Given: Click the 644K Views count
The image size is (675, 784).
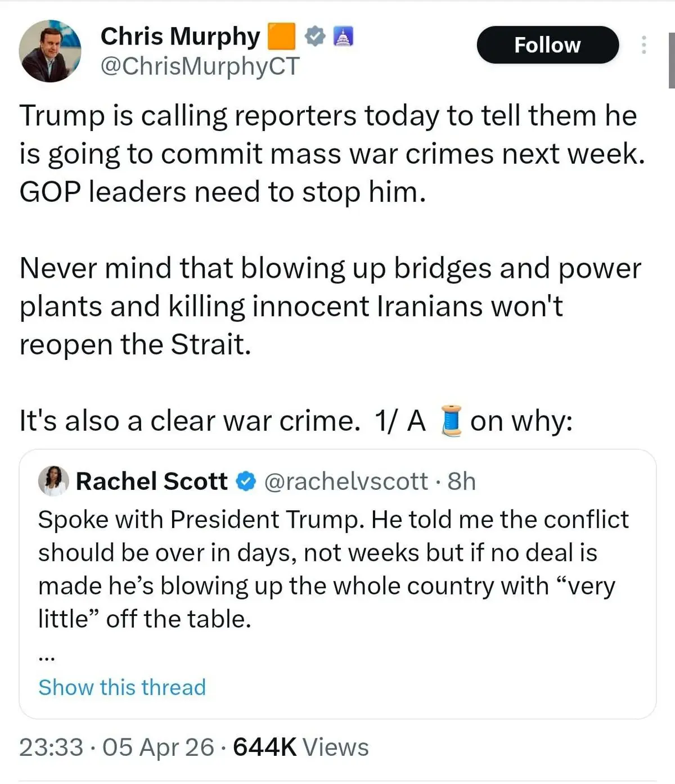Looking at the screenshot, I should [x=301, y=747].
